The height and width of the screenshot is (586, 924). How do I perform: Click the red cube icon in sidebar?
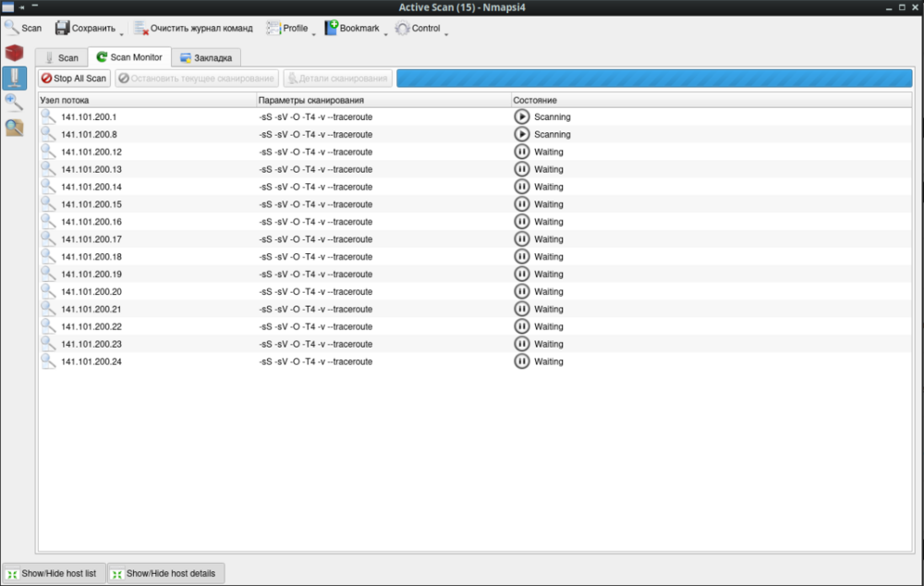(x=14, y=54)
